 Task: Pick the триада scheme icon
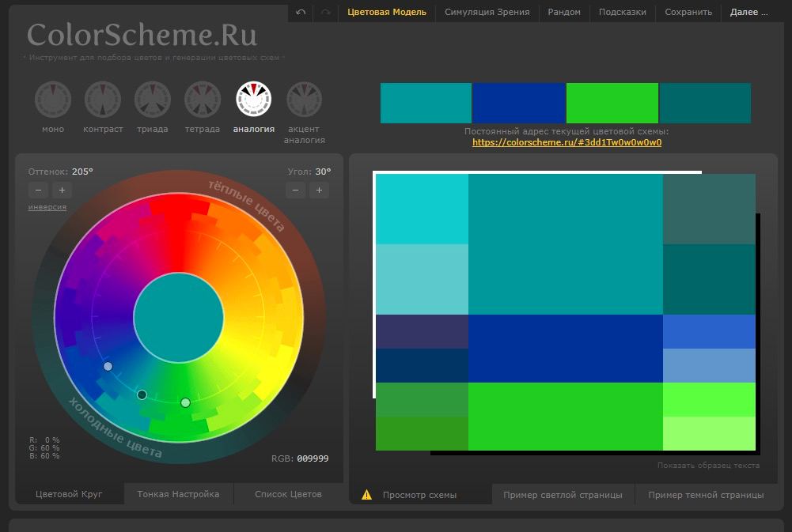153,100
